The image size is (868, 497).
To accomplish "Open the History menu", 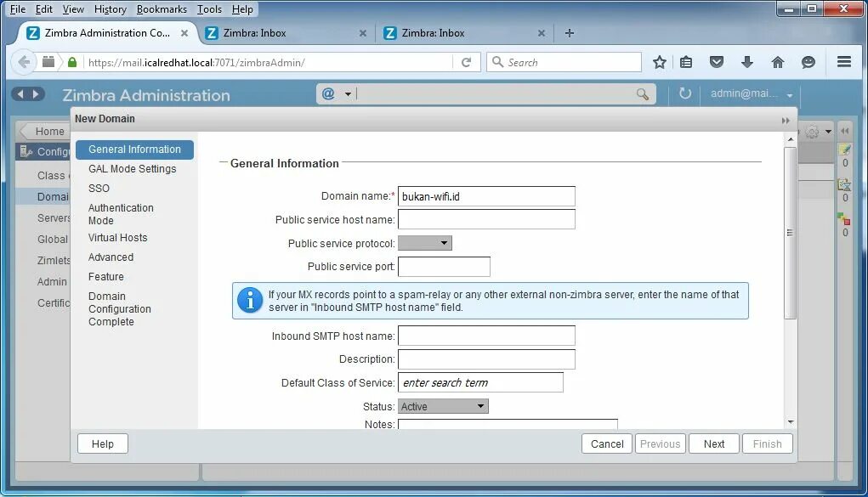I will click(111, 9).
